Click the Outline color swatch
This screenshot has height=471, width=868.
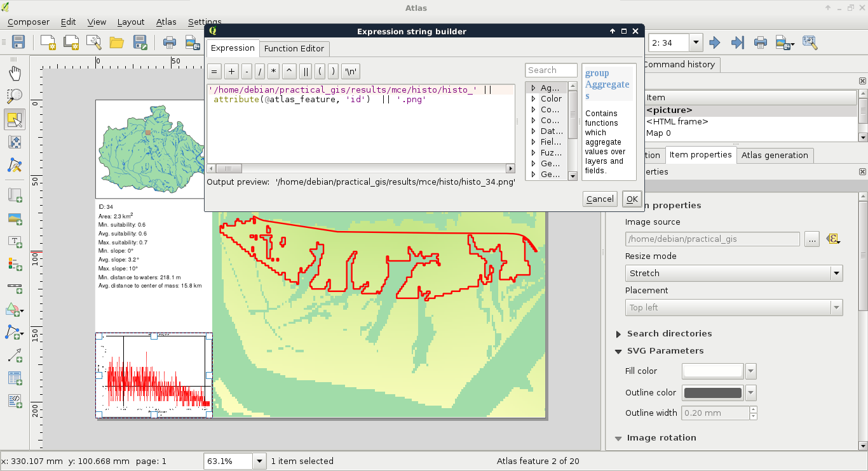click(x=712, y=392)
